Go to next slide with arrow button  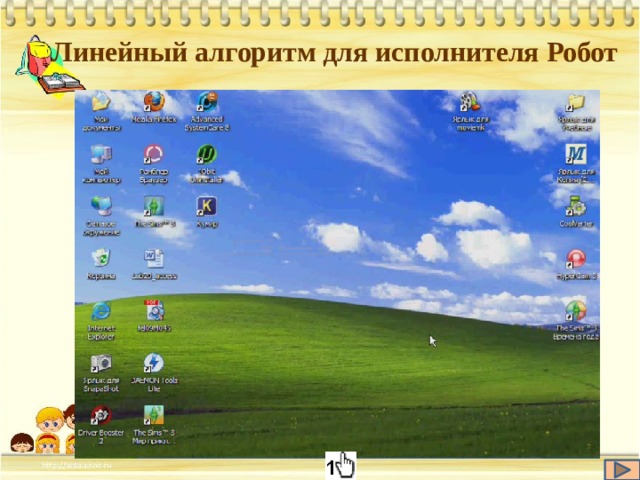(x=621, y=470)
